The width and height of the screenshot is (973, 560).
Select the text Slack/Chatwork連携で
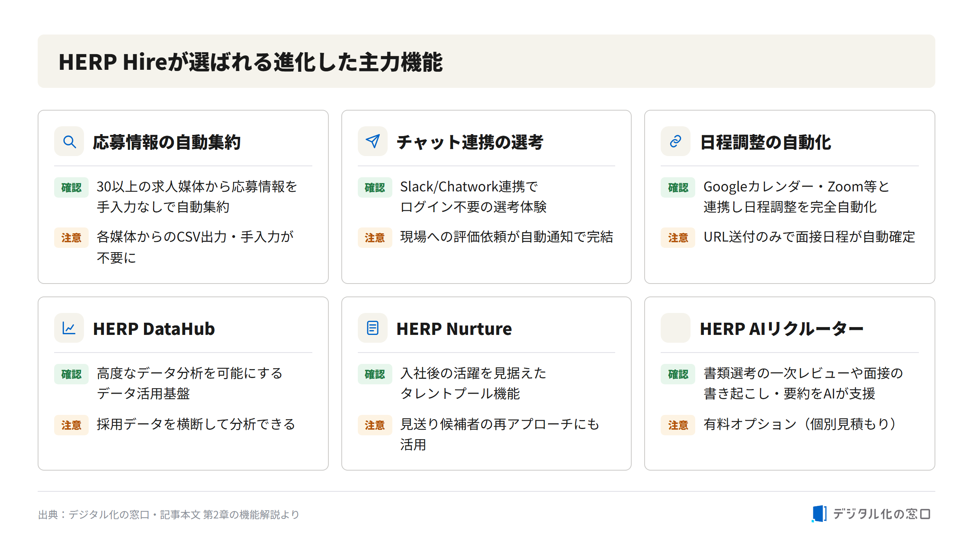click(469, 187)
